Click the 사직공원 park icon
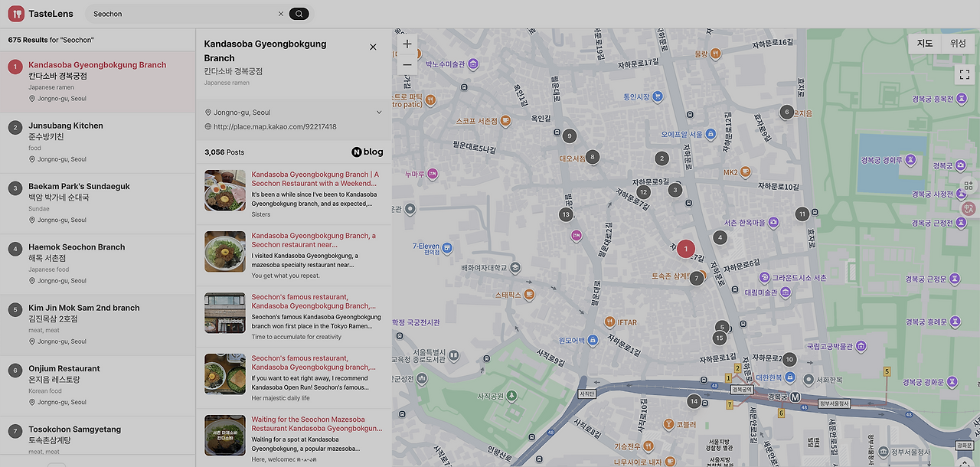 511,396
